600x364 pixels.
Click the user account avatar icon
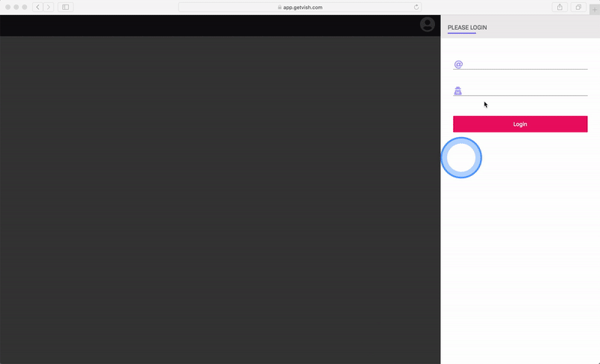pos(427,25)
